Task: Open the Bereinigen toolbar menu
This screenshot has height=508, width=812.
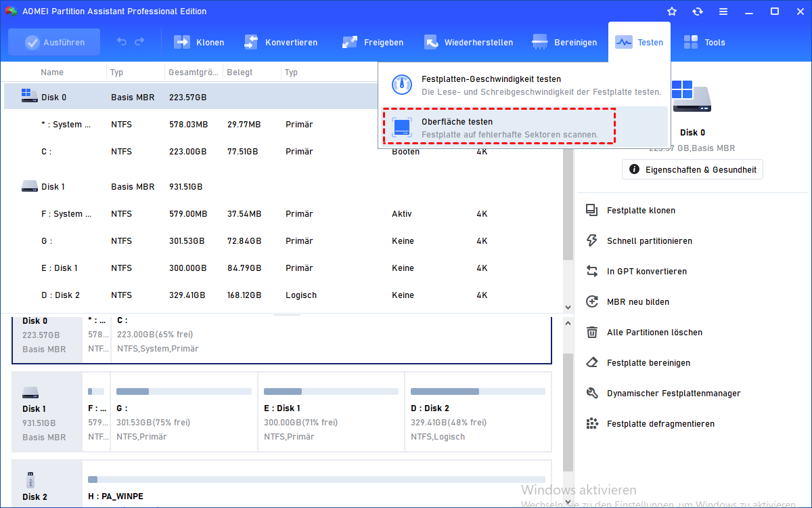Action: (x=565, y=42)
